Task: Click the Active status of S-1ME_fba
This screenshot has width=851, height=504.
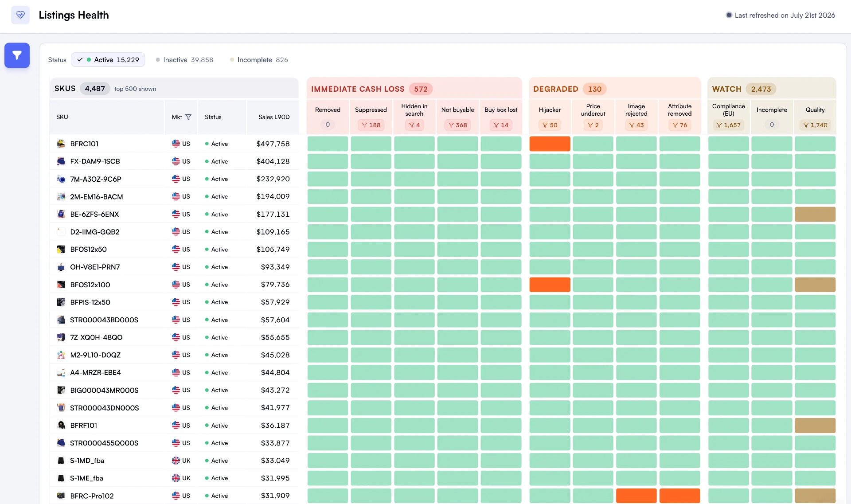Action: [216, 478]
